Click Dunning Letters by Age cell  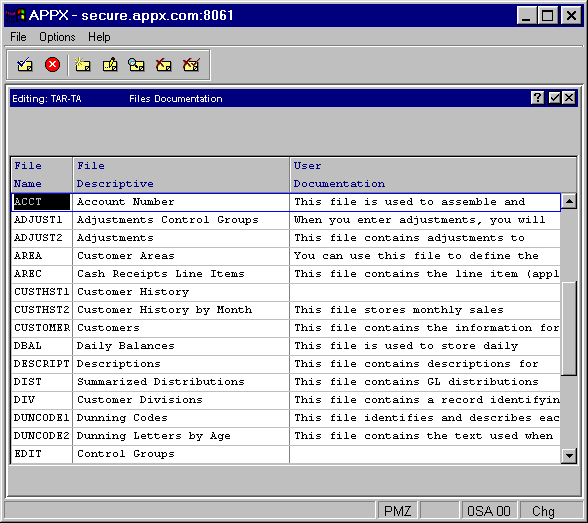coord(181,436)
